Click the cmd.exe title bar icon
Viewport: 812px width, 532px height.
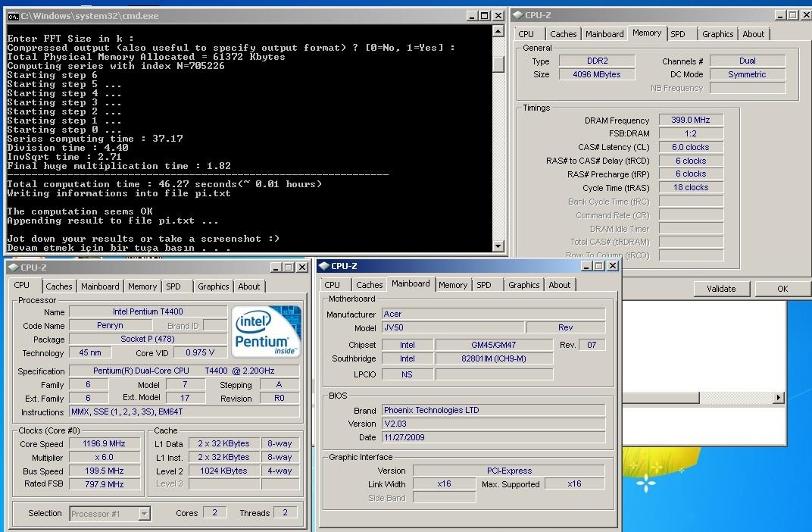point(13,16)
